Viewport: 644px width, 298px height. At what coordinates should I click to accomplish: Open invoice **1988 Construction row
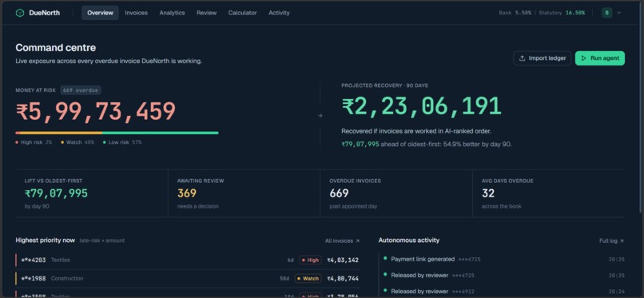coord(188,278)
